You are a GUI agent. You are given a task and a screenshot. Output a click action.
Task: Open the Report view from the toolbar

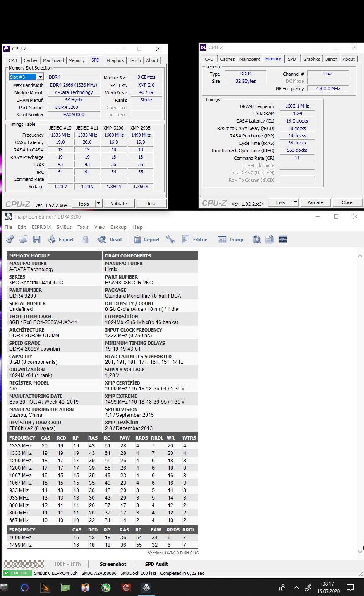146,239
